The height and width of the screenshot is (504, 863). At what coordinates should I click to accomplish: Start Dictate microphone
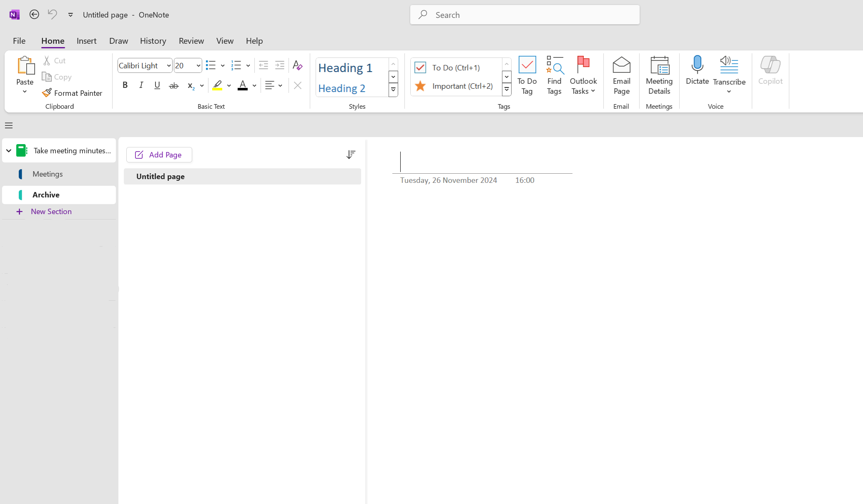click(x=697, y=70)
